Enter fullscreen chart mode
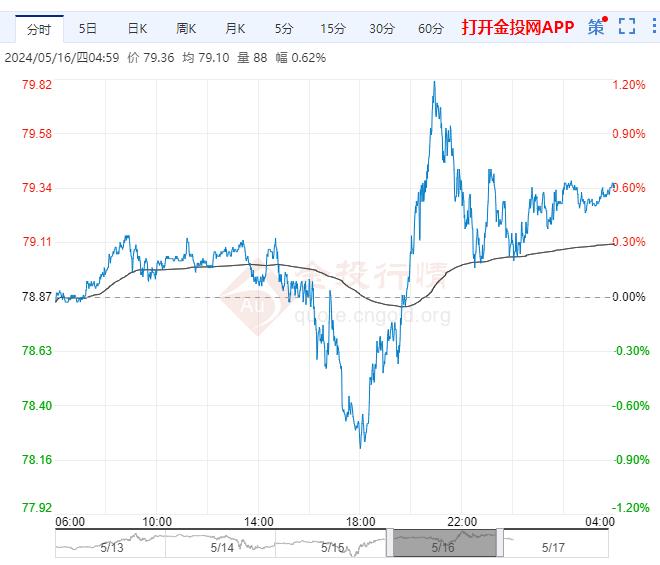This screenshot has width=660, height=565. (x=627, y=27)
